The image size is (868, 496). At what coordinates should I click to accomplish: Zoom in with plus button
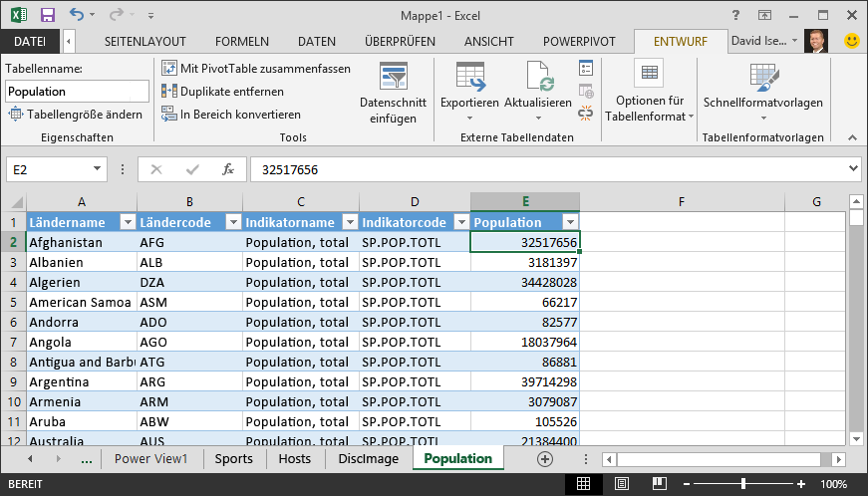pos(801,484)
